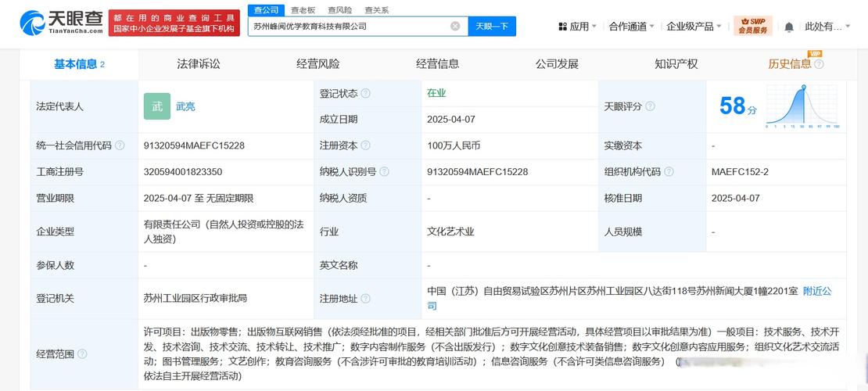The height and width of the screenshot is (391, 868).
Task: Select credit code 91320594MAEFC15228 under 统一社会信用代码
Action: pos(194,145)
